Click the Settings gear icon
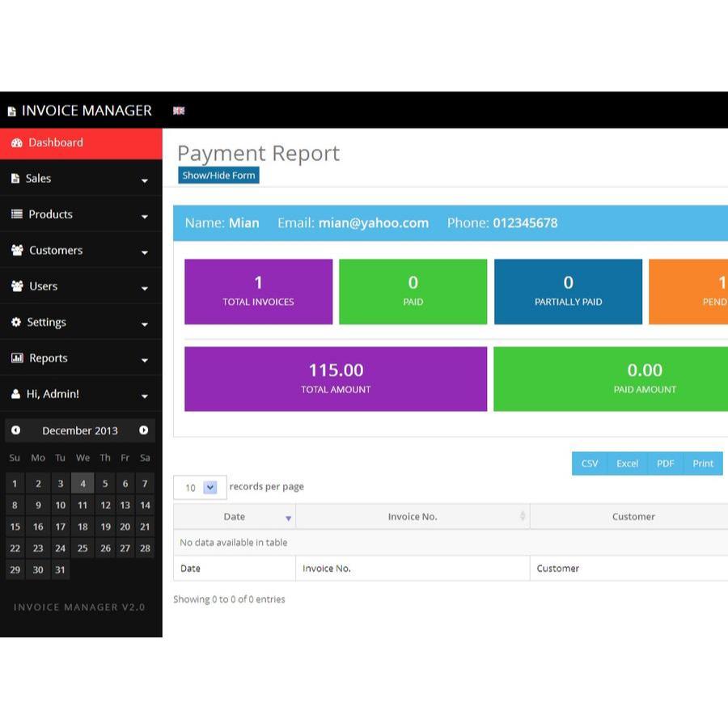The height and width of the screenshot is (728, 728). 16,322
